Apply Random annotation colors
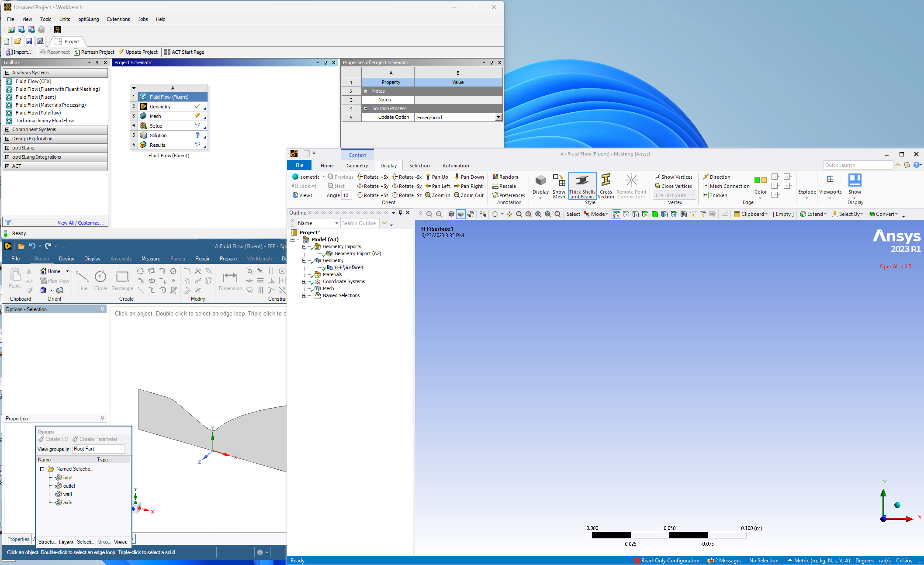This screenshot has height=565, width=924. 505,177
